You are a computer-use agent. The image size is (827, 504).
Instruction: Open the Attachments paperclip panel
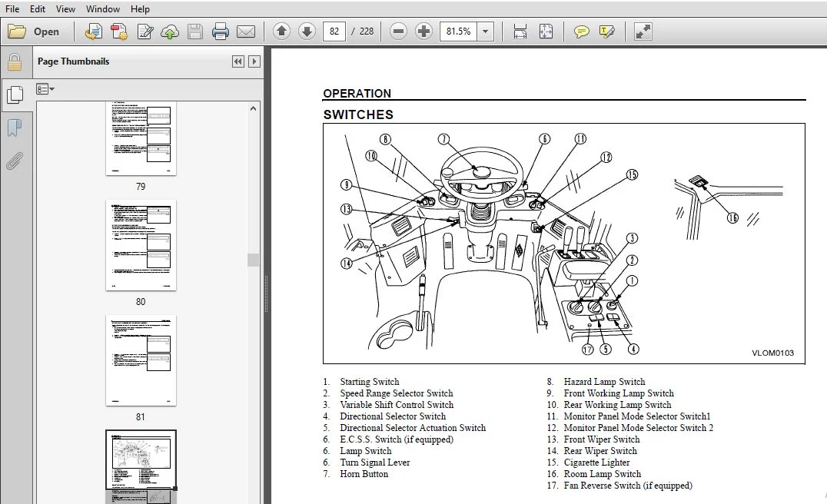pos(15,161)
